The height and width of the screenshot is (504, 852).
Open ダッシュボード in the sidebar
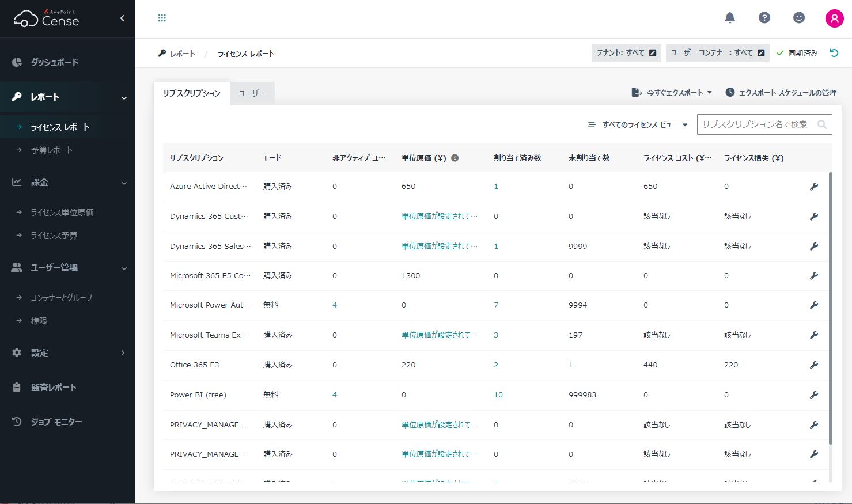click(x=55, y=62)
